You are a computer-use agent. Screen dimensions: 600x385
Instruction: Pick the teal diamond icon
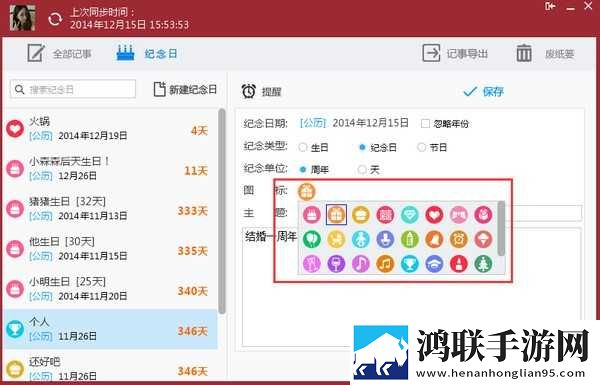click(x=409, y=215)
